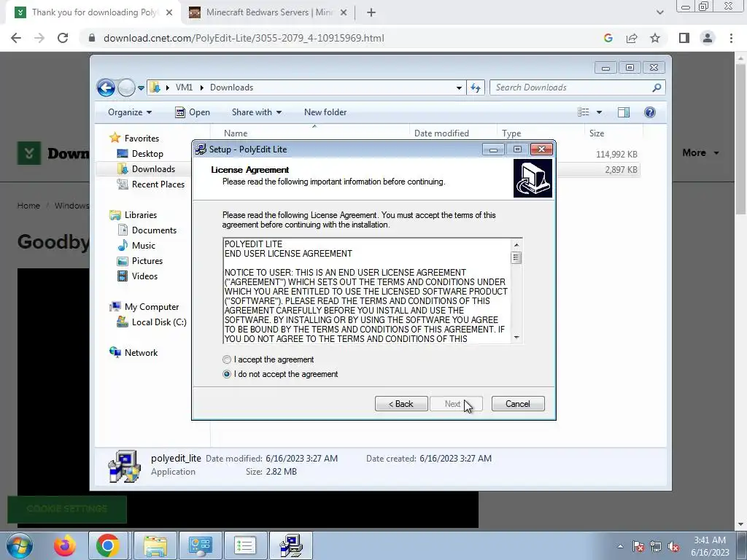Screen dimensions: 747x560
Task: Open Music library in navigation pane
Action: pos(144,246)
